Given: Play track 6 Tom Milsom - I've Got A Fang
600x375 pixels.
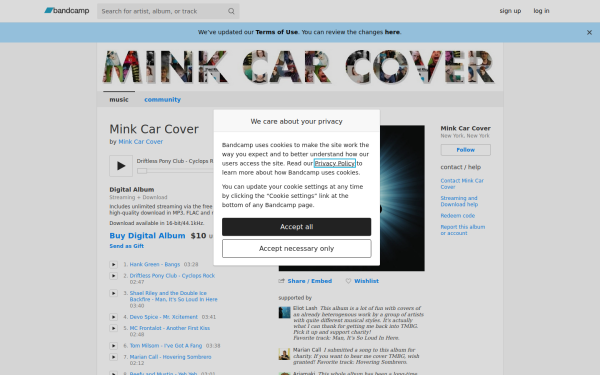Looking at the screenshot, I should (114, 346).
